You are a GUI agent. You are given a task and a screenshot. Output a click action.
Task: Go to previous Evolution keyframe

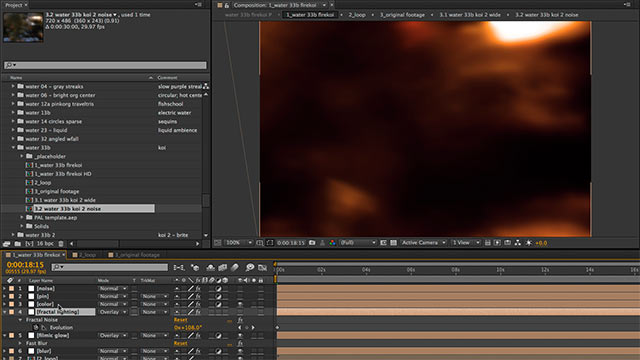[240, 327]
